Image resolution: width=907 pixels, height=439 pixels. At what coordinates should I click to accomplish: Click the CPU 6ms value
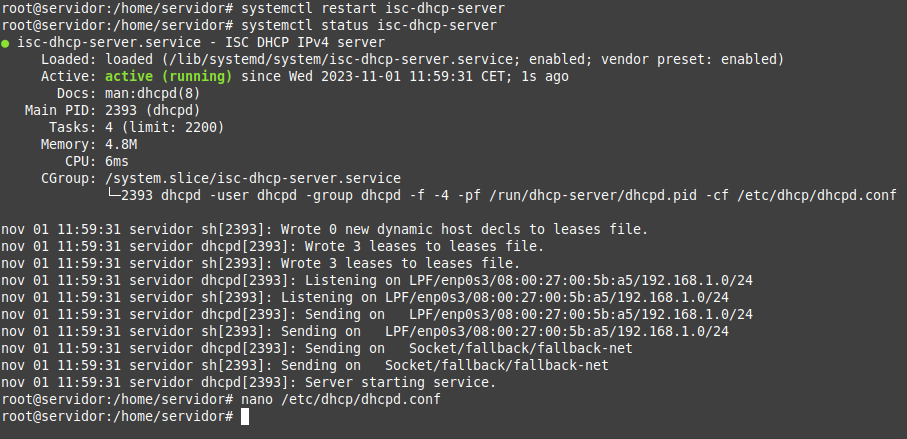pyautogui.click(x=117, y=161)
